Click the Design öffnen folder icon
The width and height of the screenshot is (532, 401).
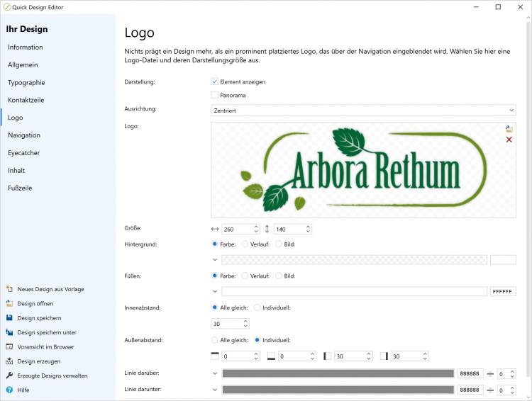[x=9, y=304]
